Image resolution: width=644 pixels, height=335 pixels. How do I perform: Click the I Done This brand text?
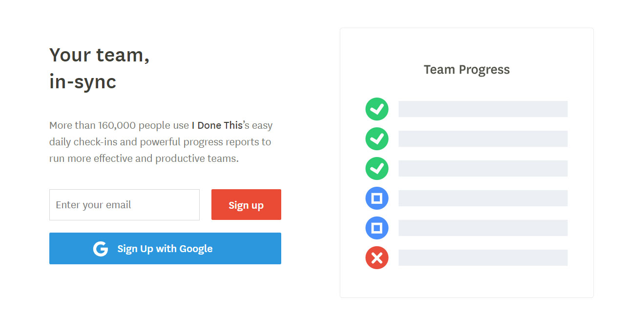(x=217, y=125)
